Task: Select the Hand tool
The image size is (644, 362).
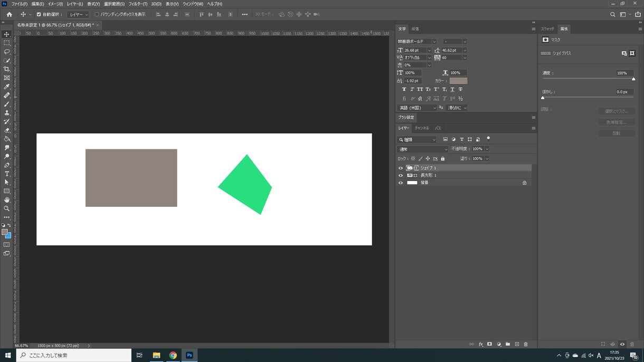Action: 7,200
